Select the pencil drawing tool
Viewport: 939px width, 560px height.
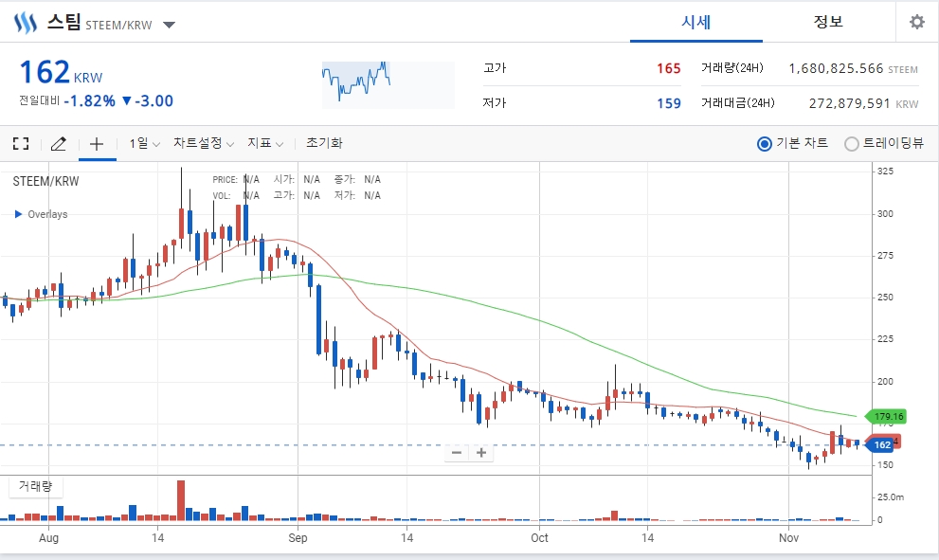[58, 143]
